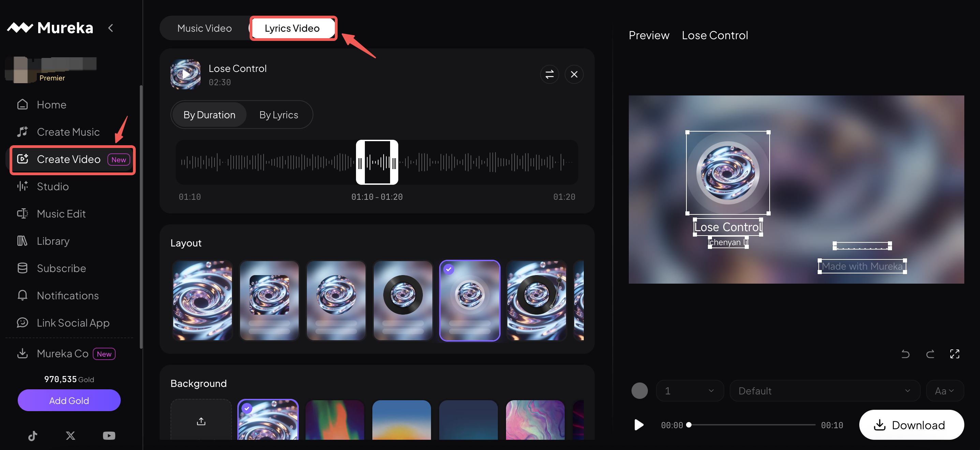Switch to By Lyrics mode

[x=279, y=115]
